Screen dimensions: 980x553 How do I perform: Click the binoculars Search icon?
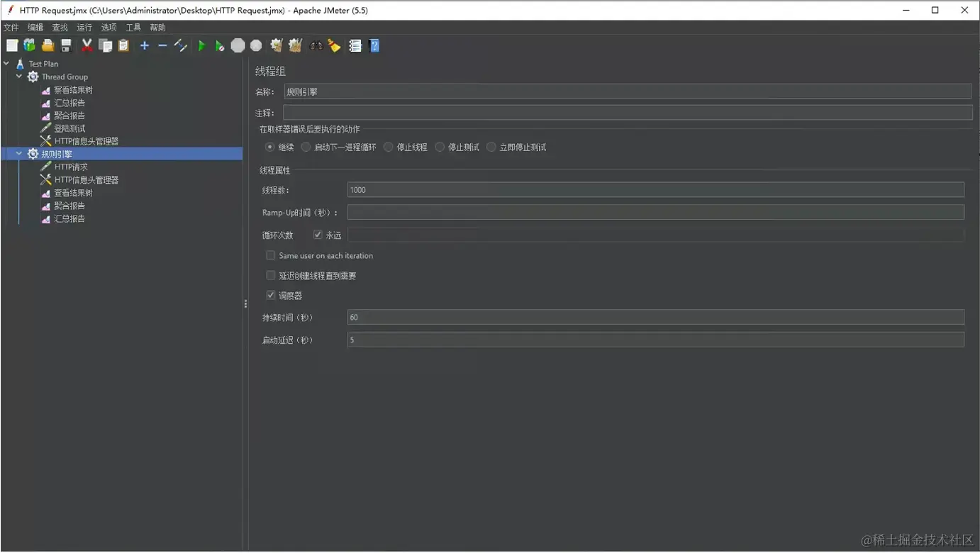click(x=316, y=46)
